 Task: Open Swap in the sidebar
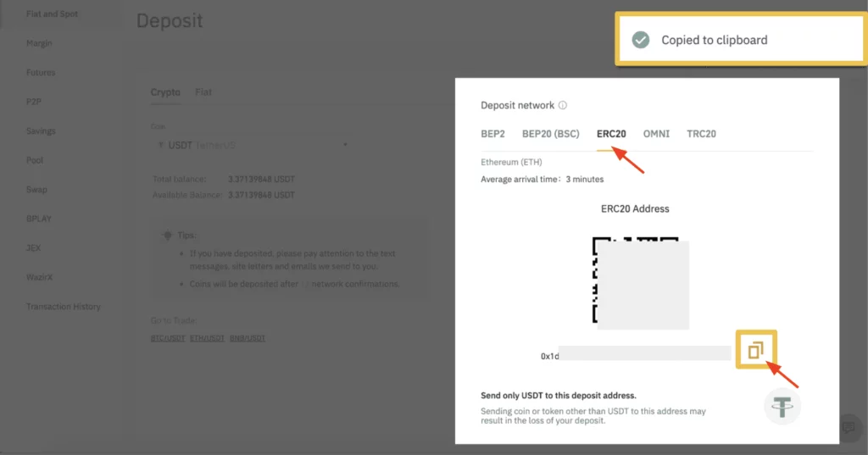point(36,190)
